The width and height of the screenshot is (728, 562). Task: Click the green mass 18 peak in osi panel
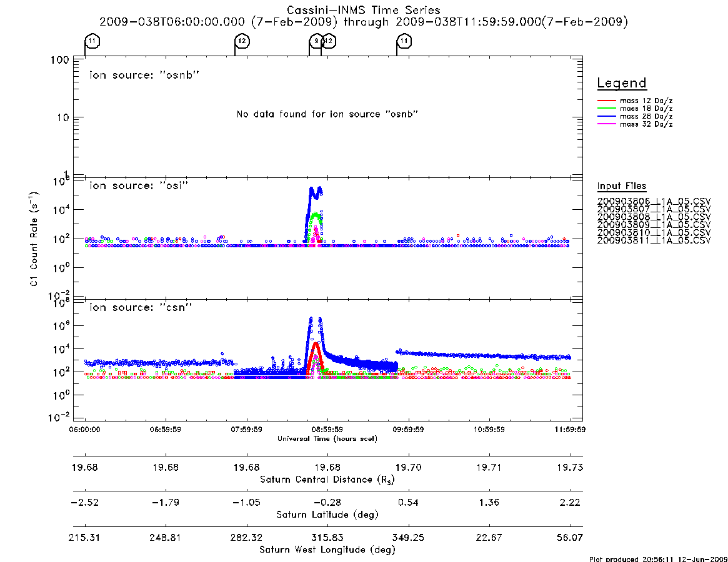[316, 214]
